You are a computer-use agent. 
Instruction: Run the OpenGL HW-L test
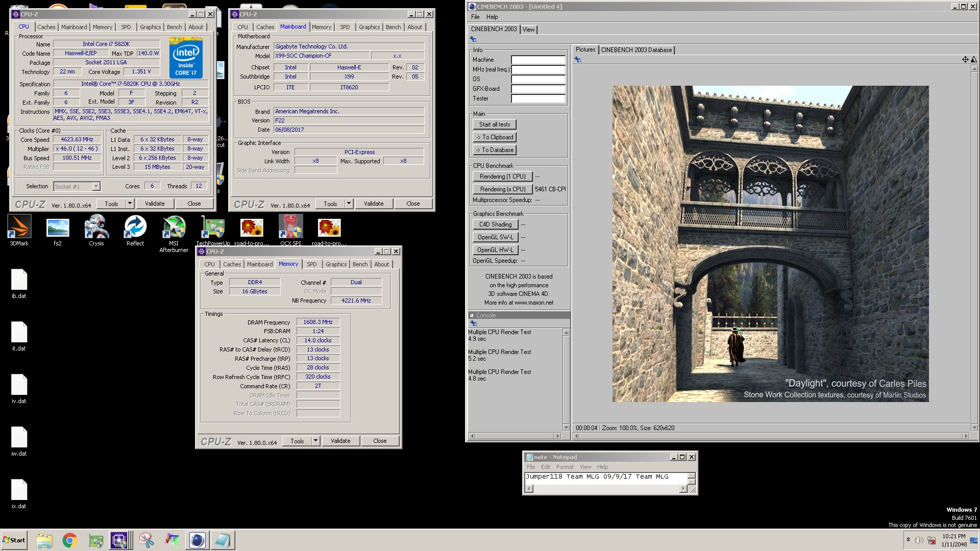click(495, 250)
